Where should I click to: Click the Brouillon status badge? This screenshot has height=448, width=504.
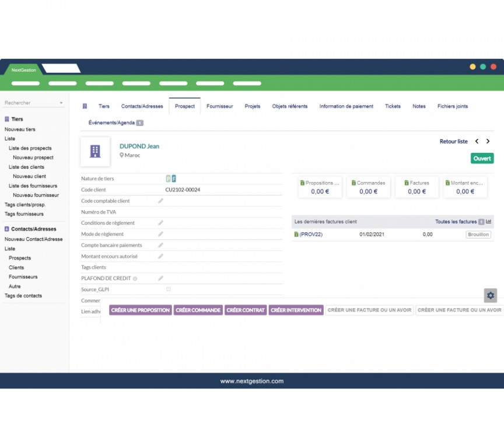click(478, 235)
